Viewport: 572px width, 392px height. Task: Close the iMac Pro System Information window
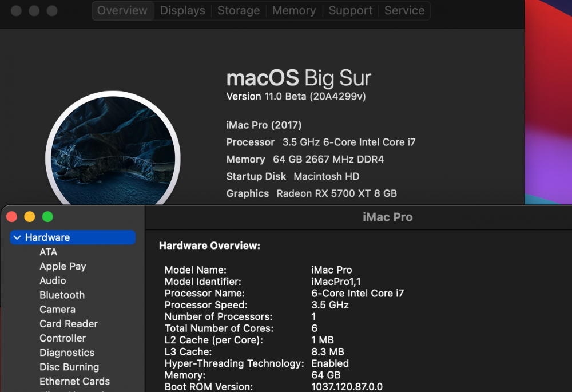pos(11,217)
